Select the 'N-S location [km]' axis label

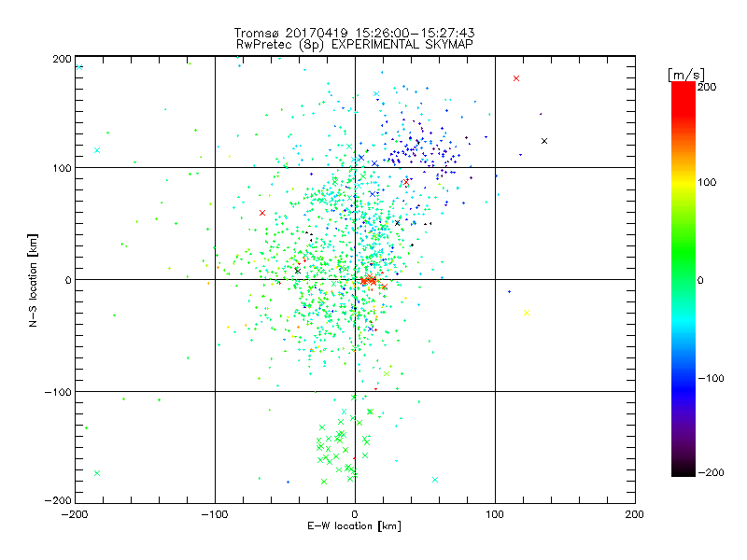click(33, 280)
